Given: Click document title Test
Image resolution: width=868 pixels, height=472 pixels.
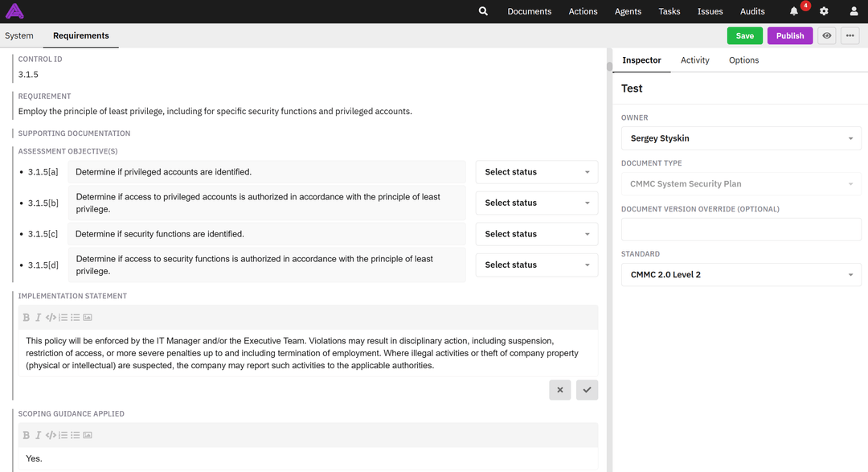Looking at the screenshot, I should (632, 88).
